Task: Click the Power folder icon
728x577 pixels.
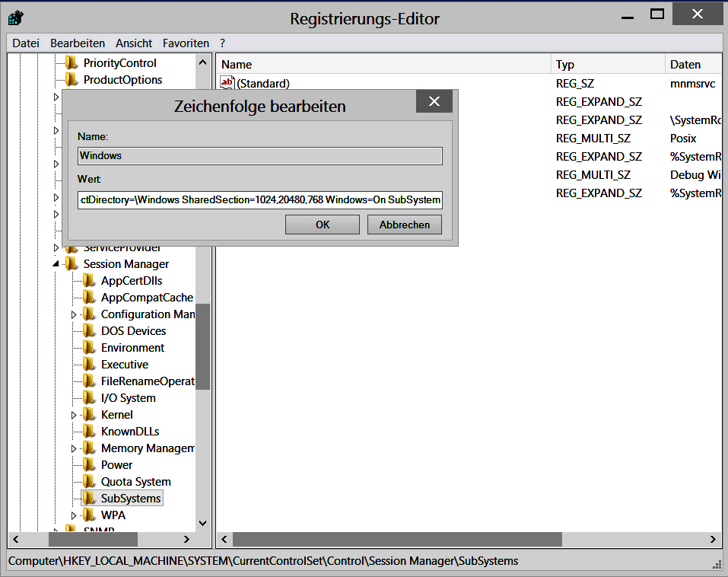Action: tap(89, 464)
